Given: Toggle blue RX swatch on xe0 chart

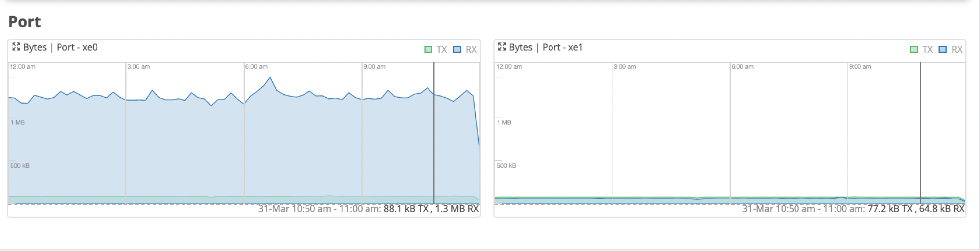Looking at the screenshot, I should [457, 49].
